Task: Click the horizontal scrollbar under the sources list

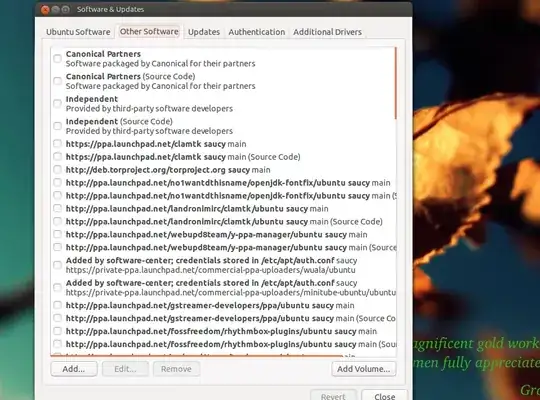Action: click(x=196, y=355)
